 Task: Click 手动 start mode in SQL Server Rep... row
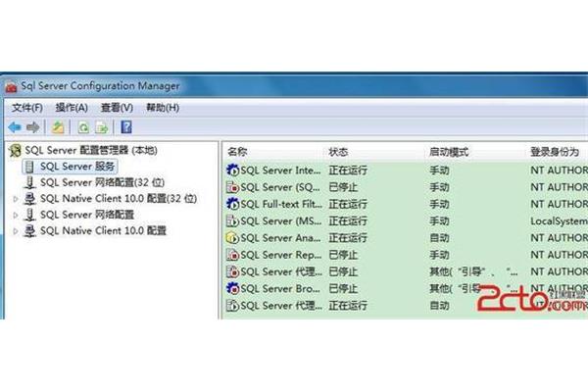439,255
